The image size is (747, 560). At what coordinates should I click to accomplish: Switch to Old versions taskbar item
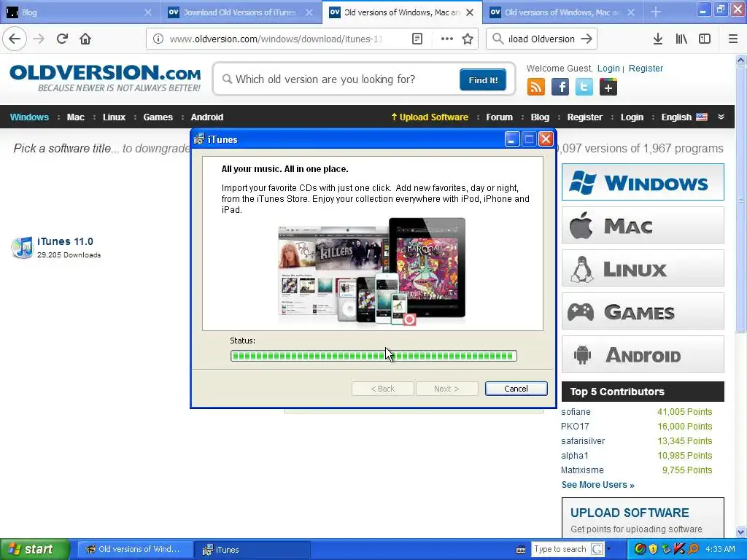135,549
